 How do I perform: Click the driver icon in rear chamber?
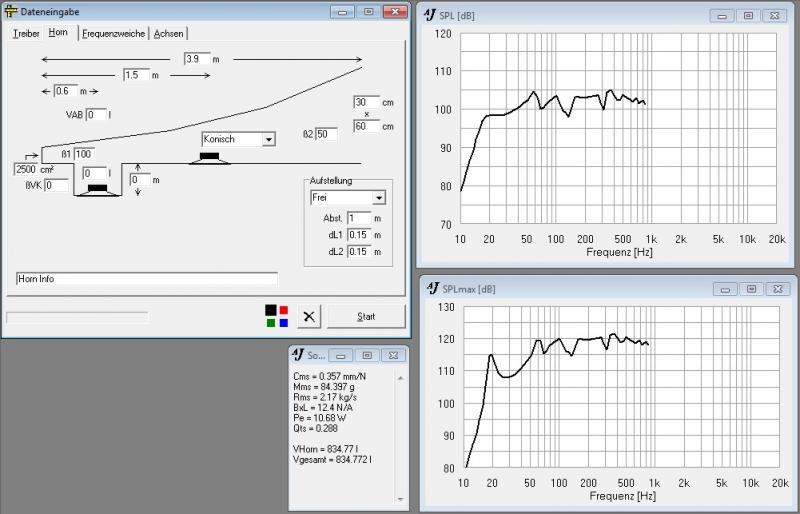[x=97, y=190]
